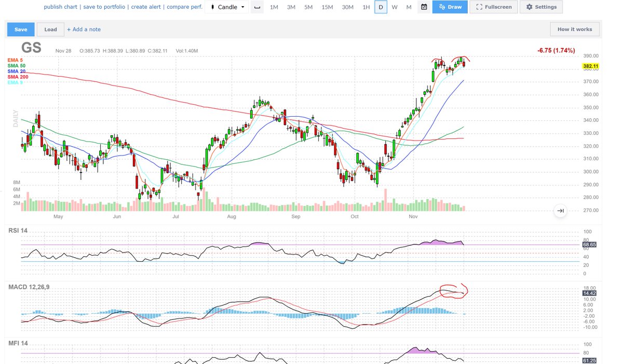
Task: Click the -6.75 (1.74%) change text
Action: pyautogui.click(x=556, y=50)
